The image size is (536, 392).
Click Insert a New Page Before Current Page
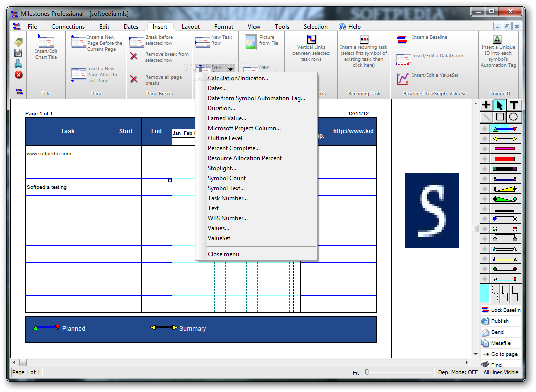pyautogui.click(x=97, y=43)
